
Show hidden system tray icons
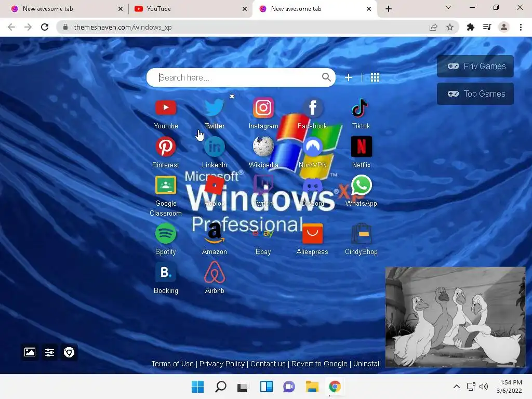click(457, 387)
